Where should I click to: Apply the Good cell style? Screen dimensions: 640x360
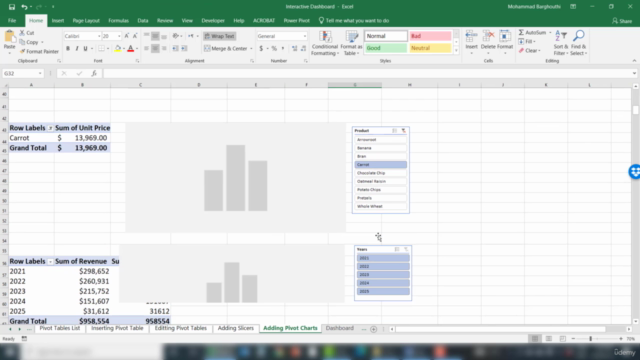tap(385, 48)
